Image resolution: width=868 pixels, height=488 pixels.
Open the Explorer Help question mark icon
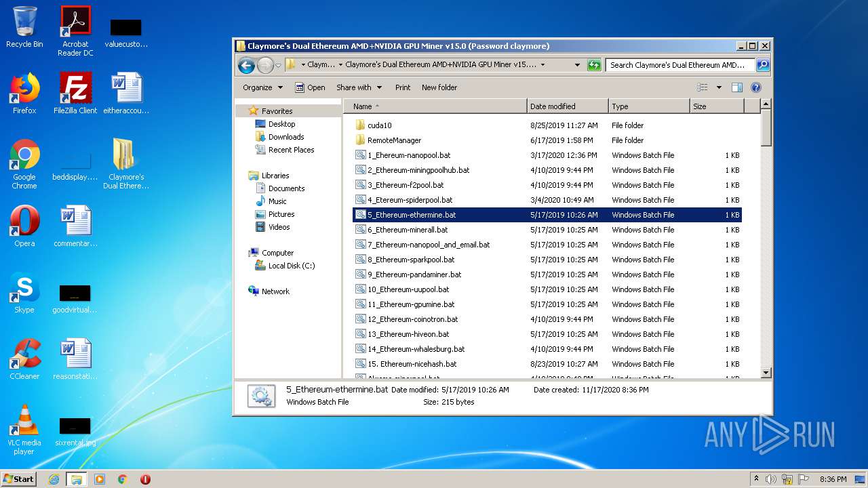756,87
